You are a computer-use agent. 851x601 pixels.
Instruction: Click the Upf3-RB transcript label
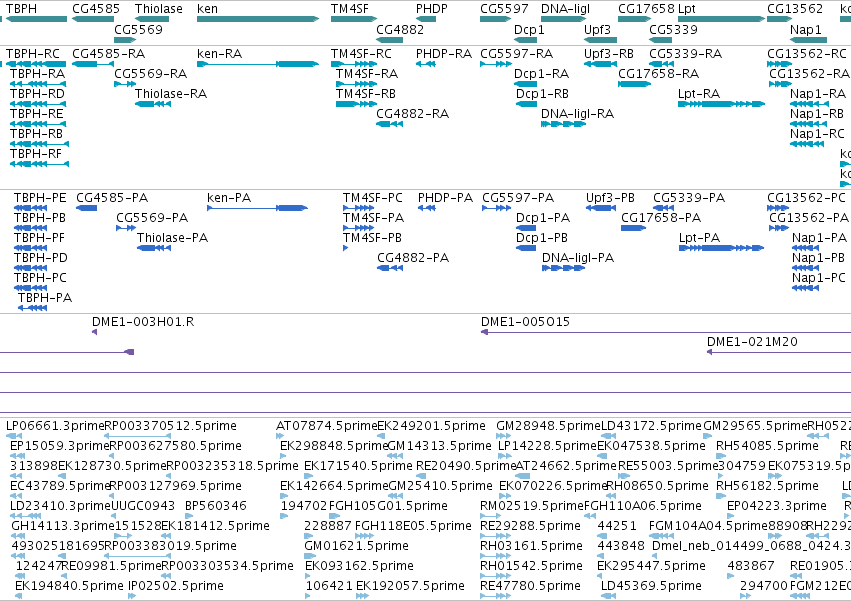pos(609,54)
